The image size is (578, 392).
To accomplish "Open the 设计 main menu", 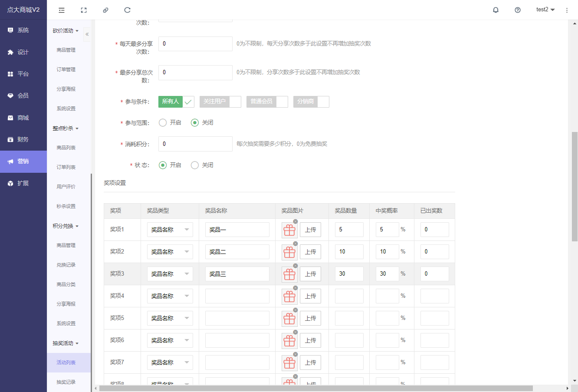I will coord(23,52).
